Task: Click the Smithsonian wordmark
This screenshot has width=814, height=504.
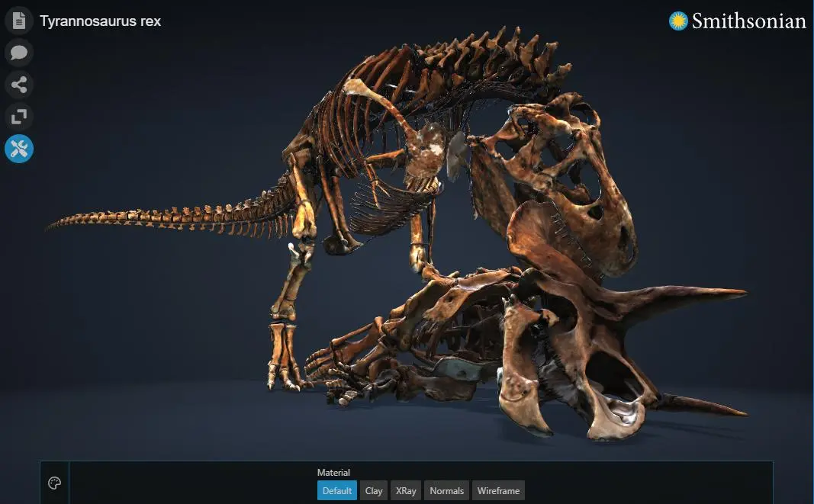Action: [748, 21]
